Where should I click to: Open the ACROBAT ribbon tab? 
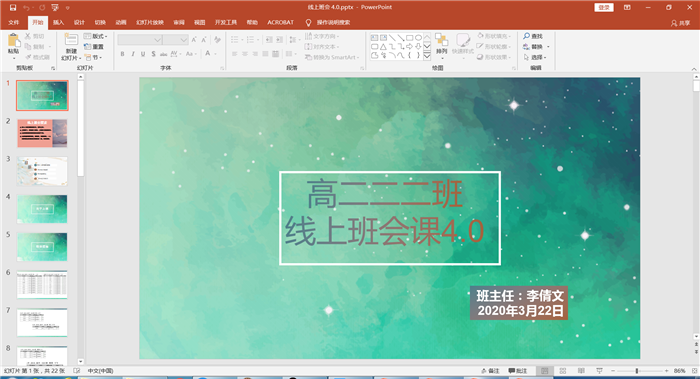coord(280,22)
